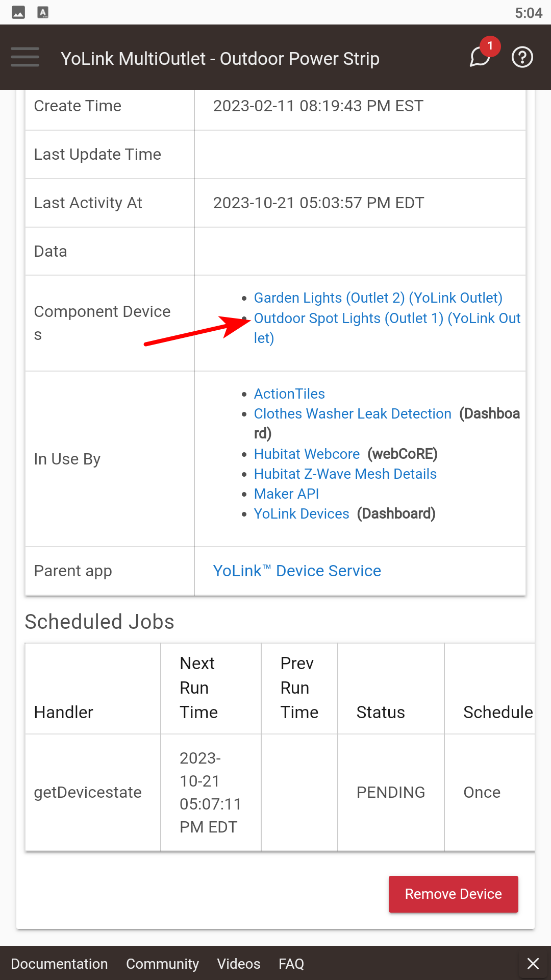Open Garden Lights (Outlet 2) component device
Screen dimensions: 551x980
(x=378, y=298)
